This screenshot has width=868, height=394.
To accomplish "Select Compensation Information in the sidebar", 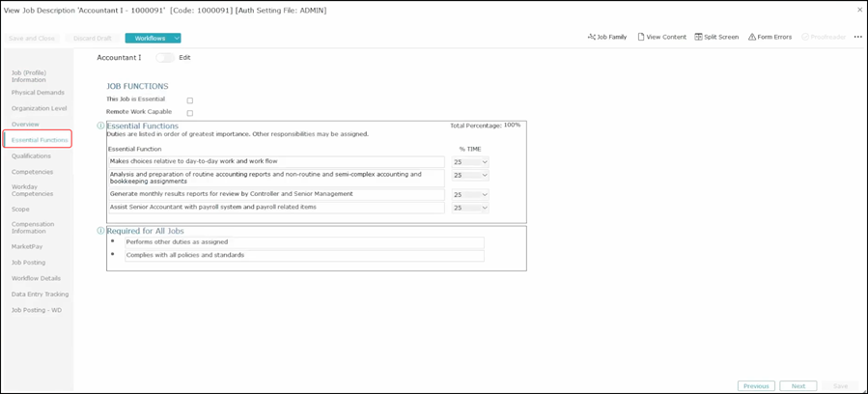I will click(x=33, y=228).
